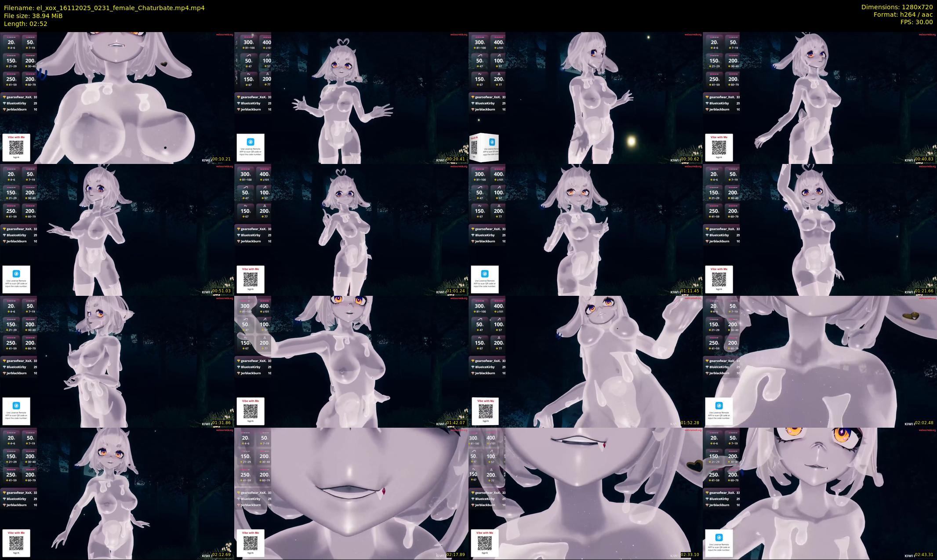Click the Lovense Remote app icon in the 00:20.41 frame
The width and height of the screenshot is (937, 560).
pyautogui.click(x=251, y=142)
